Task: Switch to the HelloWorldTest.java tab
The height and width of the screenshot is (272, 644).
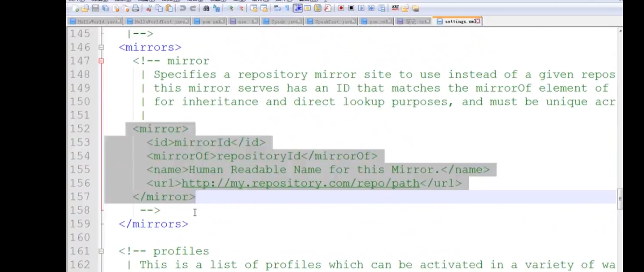Action: pyautogui.click(x=157, y=22)
